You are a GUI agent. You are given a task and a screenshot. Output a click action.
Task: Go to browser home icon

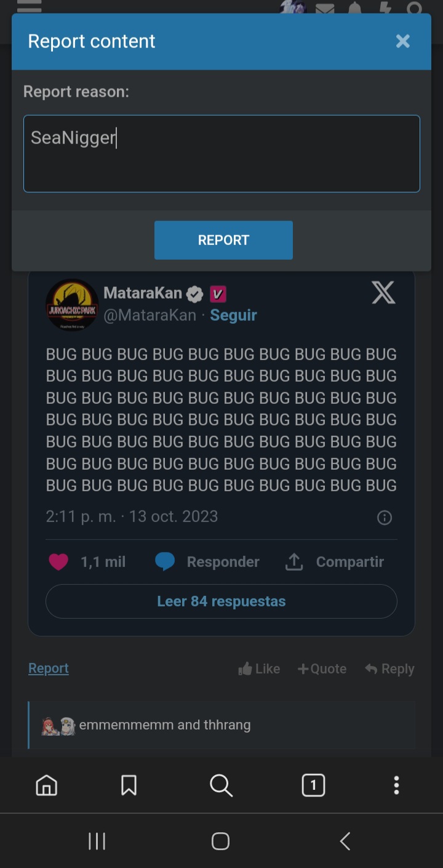(47, 786)
